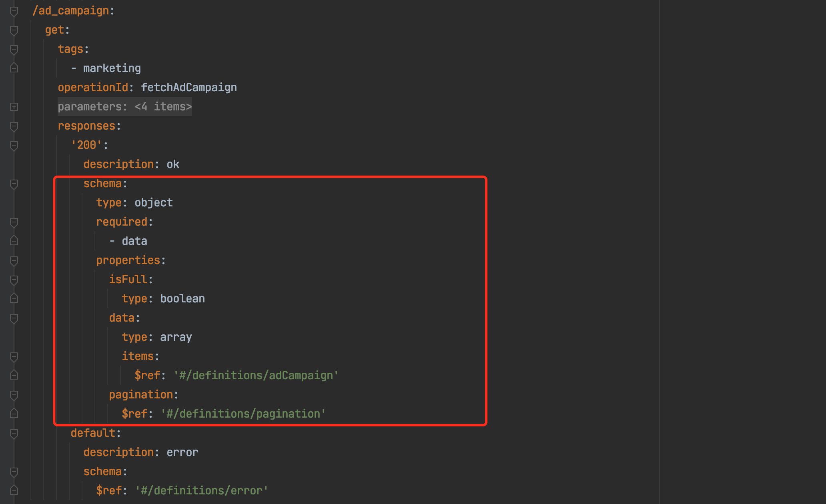Click the folded 'parameters: <4 items>' placeholder
Image resolution: width=826 pixels, height=504 pixels.
coord(125,107)
